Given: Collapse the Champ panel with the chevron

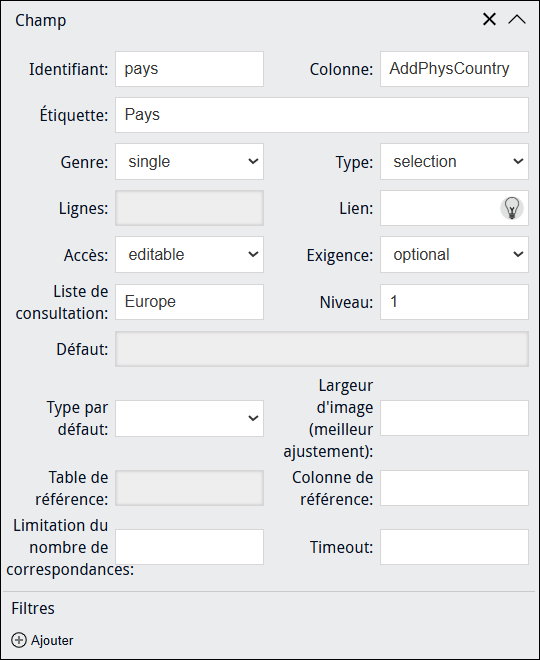Looking at the screenshot, I should click(516, 19).
